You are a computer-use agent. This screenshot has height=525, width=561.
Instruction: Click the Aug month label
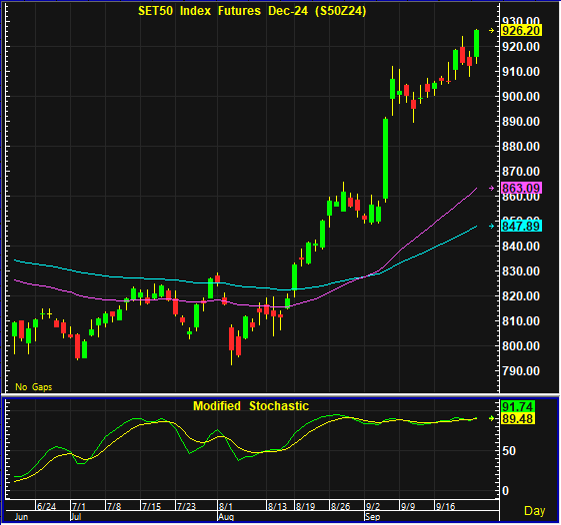click(x=226, y=517)
